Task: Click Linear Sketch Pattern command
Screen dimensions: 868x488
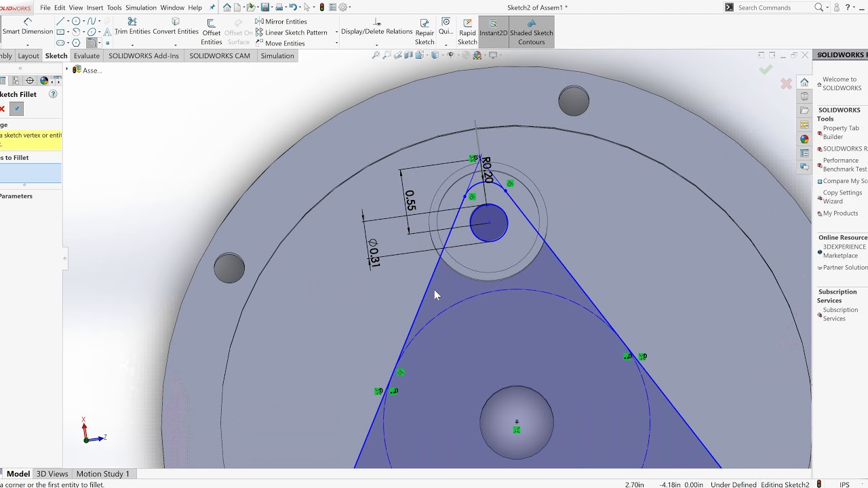Action: point(291,33)
